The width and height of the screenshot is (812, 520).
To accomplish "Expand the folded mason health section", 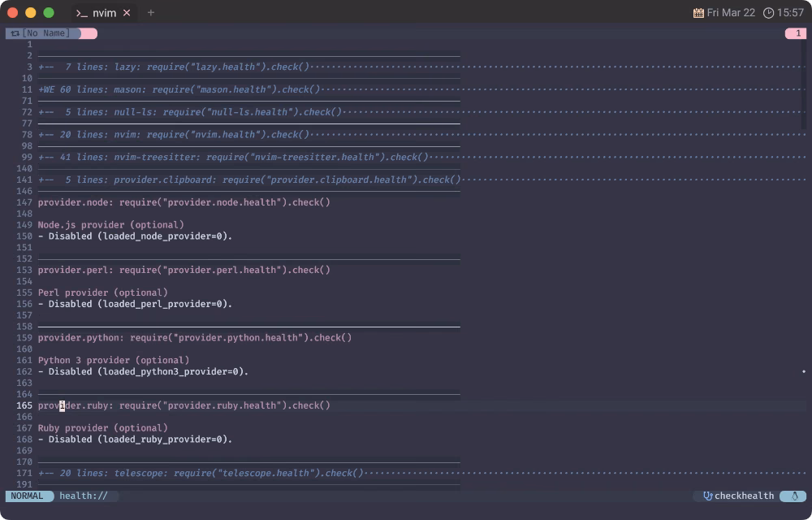I will 422,89.
